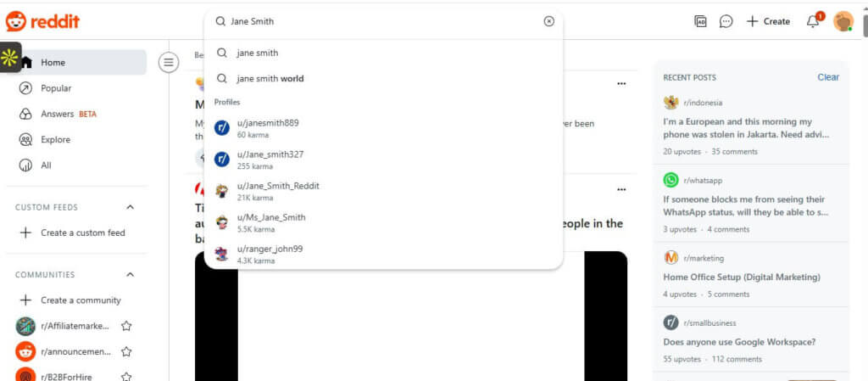Viewport: 868px width, 381px height.
Task: Open profile u/janesmith889
Action: coord(383,128)
